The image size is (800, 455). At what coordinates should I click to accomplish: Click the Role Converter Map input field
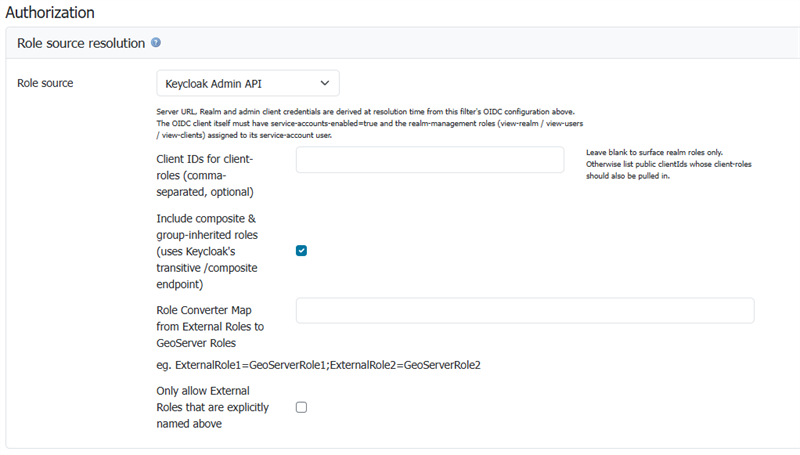(525, 310)
